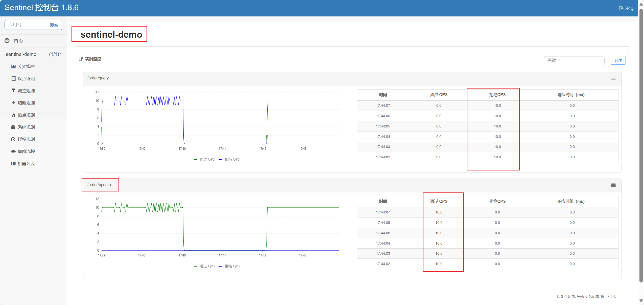Click the 搜索 search button
The image size is (644, 305).
(54, 25)
